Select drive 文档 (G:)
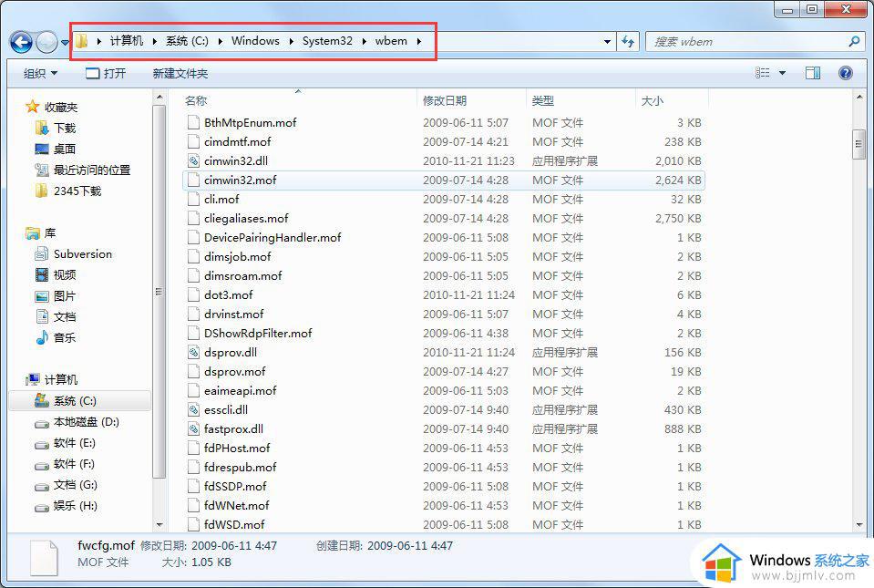This screenshot has height=588, width=874. [x=66, y=485]
